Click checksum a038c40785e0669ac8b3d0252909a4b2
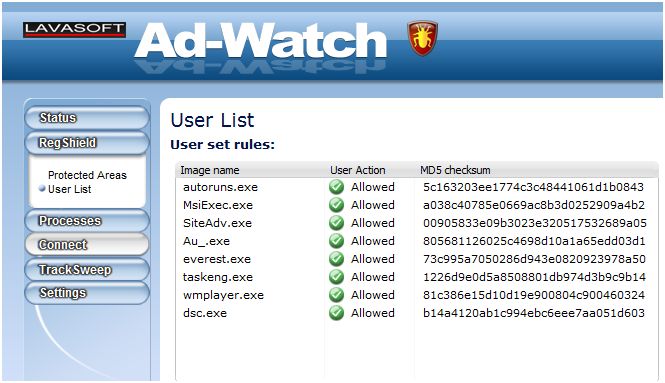The image size is (665, 383). [x=534, y=205]
